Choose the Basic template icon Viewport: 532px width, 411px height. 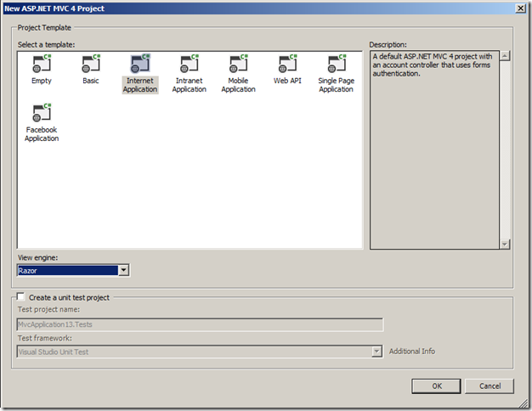[91, 64]
